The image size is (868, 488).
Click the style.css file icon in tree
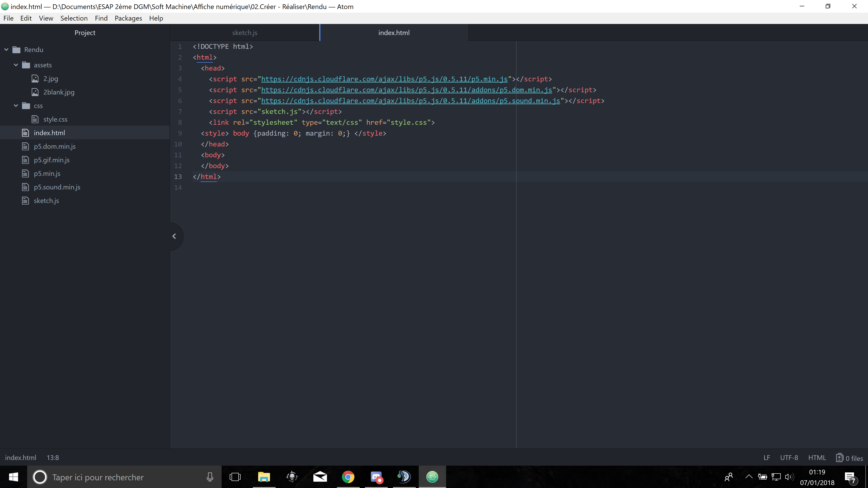tap(35, 119)
